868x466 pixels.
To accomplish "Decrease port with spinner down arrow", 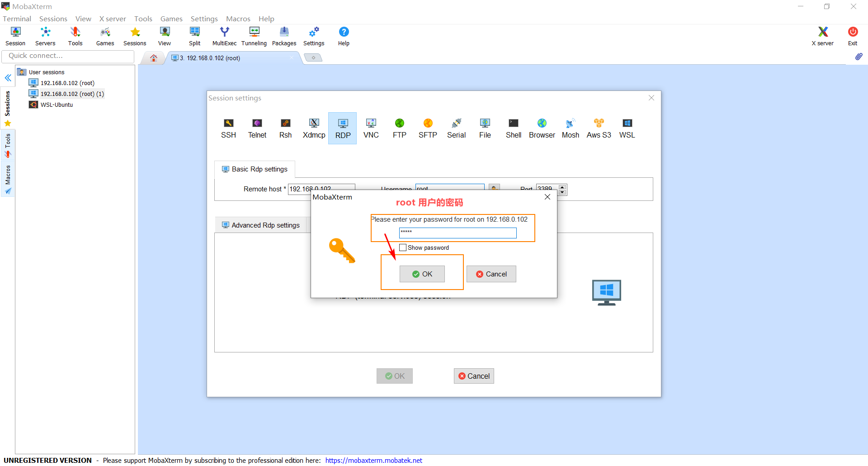I will pos(562,192).
